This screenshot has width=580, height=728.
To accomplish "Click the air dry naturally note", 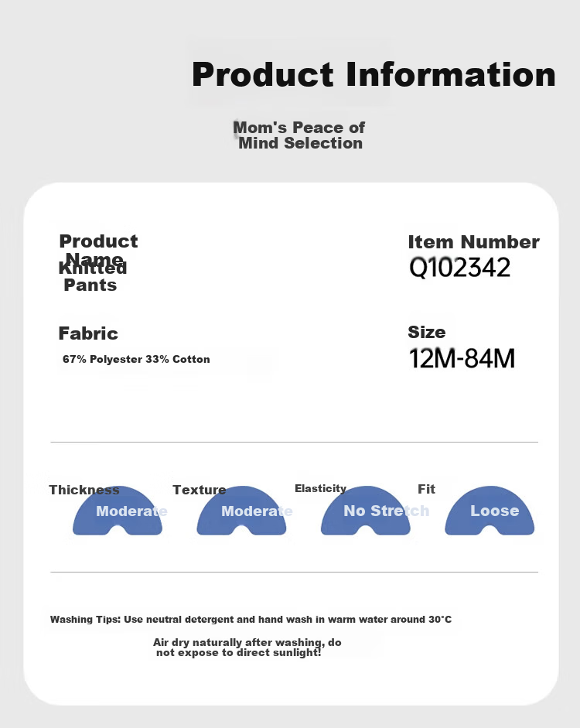I will click(247, 648).
